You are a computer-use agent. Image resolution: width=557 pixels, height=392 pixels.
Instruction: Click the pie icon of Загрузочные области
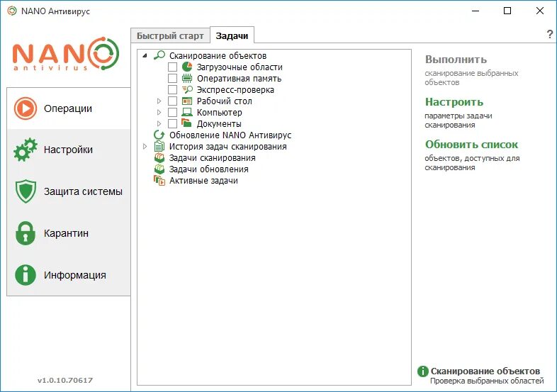point(187,67)
